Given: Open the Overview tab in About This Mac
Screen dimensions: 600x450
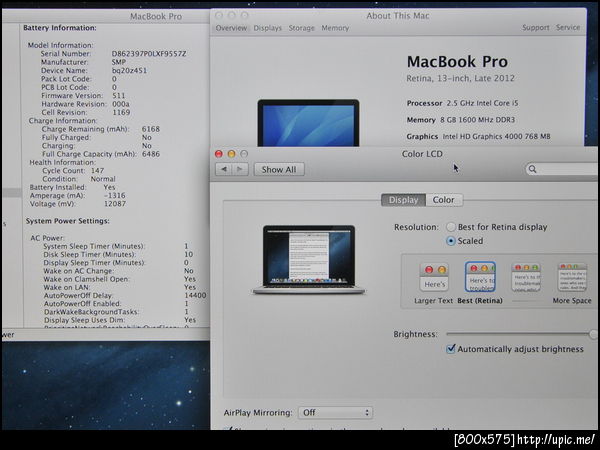Looking at the screenshot, I should coord(231,28).
